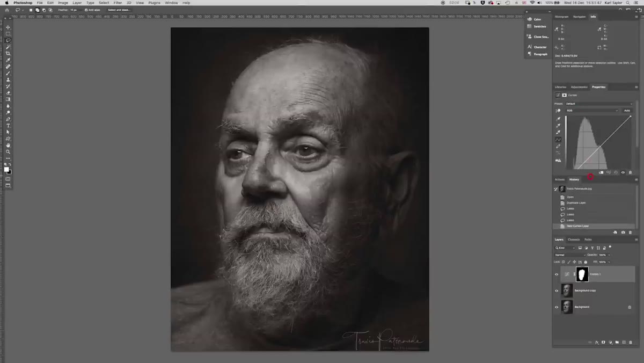The width and height of the screenshot is (644, 363).
Task: Click the Home icon in options bar
Action: pyautogui.click(x=8, y=10)
